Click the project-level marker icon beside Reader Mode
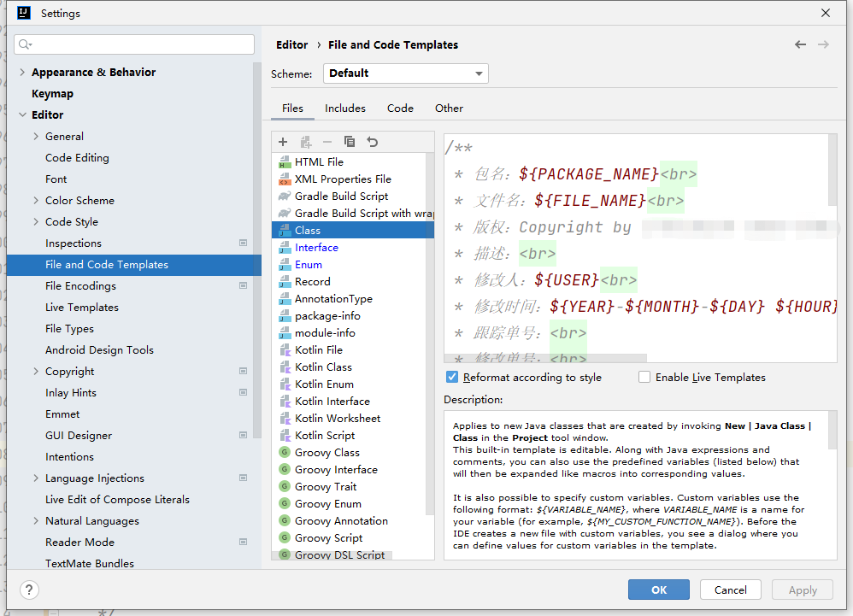The height and width of the screenshot is (616, 853). (x=244, y=542)
